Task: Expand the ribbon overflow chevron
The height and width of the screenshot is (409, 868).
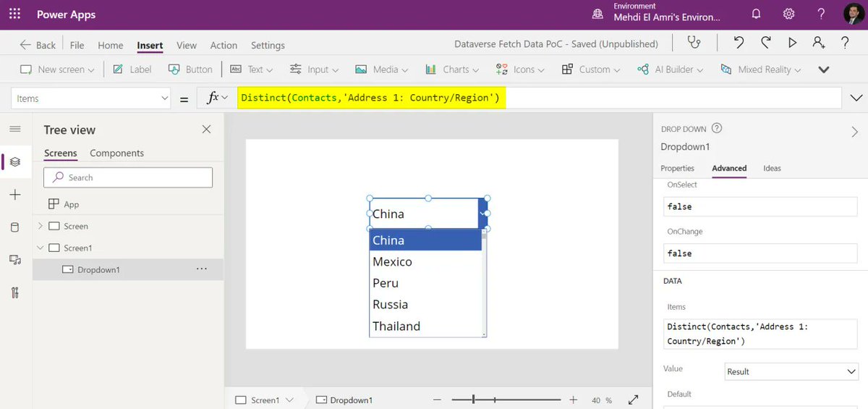Action: [x=823, y=69]
